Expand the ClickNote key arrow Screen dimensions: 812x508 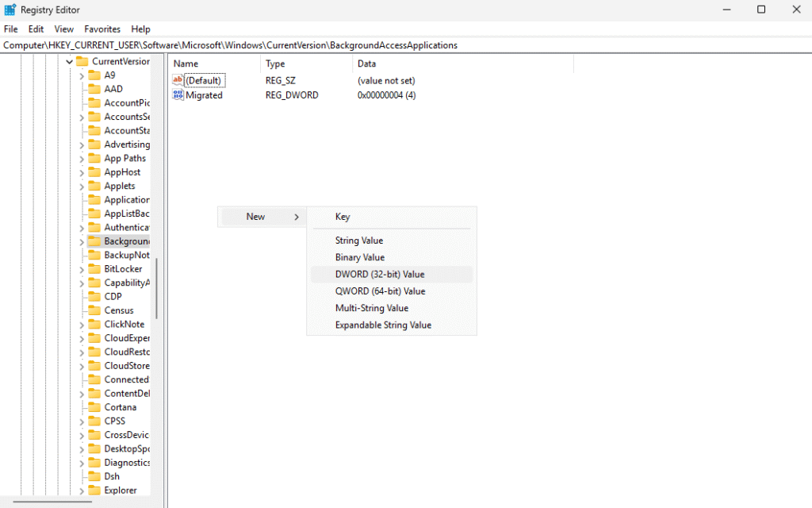pyautogui.click(x=81, y=325)
